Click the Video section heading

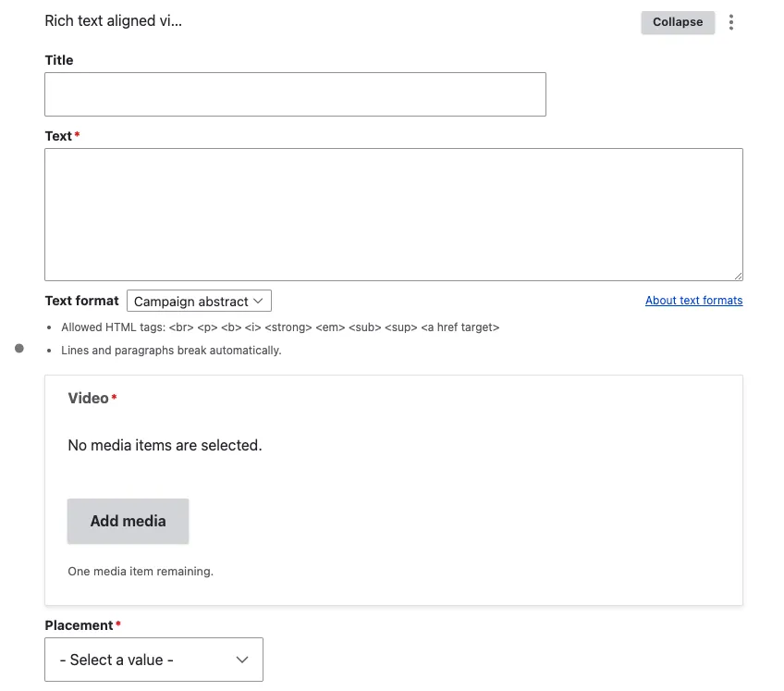(88, 398)
